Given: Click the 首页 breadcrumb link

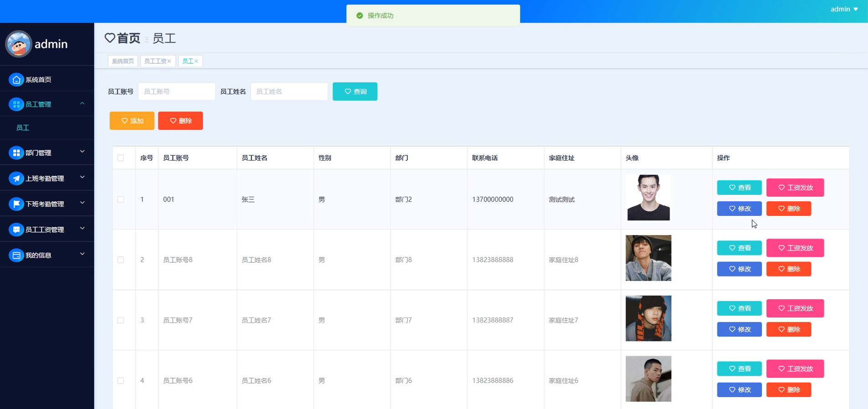Looking at the screenshot, I should pos(129,38).
